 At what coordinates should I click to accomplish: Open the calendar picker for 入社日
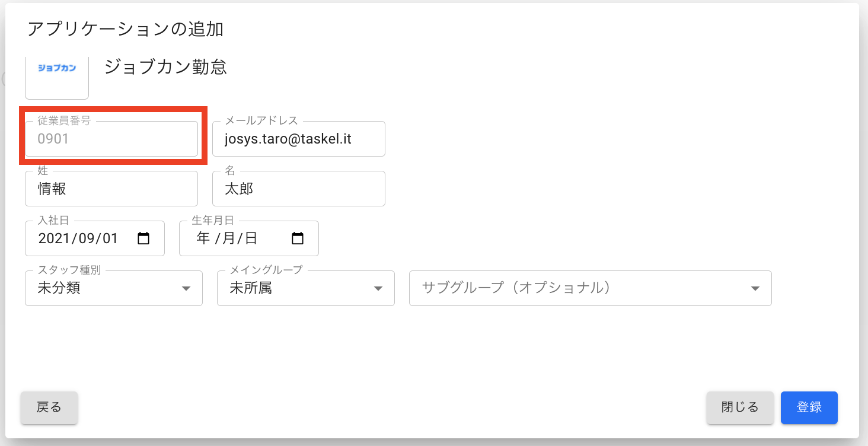(x=143, y=238)
